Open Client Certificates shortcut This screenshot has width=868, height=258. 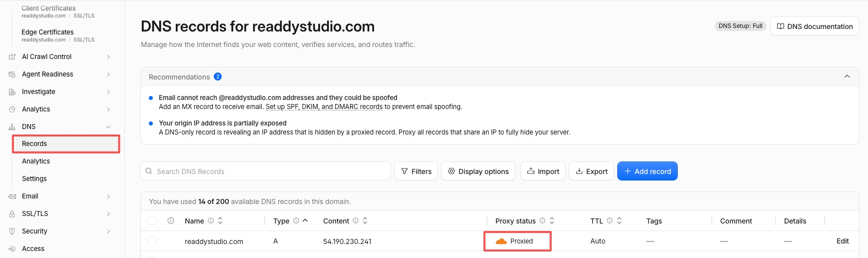[x=58, y=11]
